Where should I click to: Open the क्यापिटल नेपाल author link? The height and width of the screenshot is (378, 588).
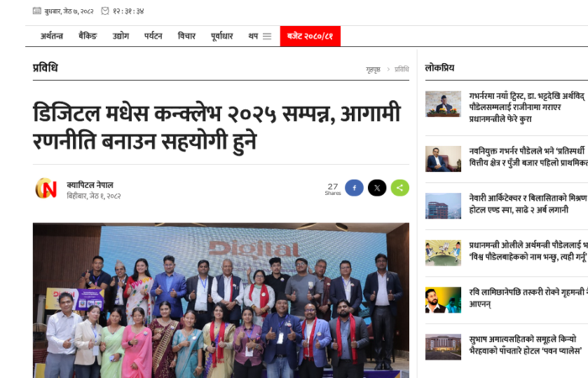pyautogui.click(x=90, y=185)
